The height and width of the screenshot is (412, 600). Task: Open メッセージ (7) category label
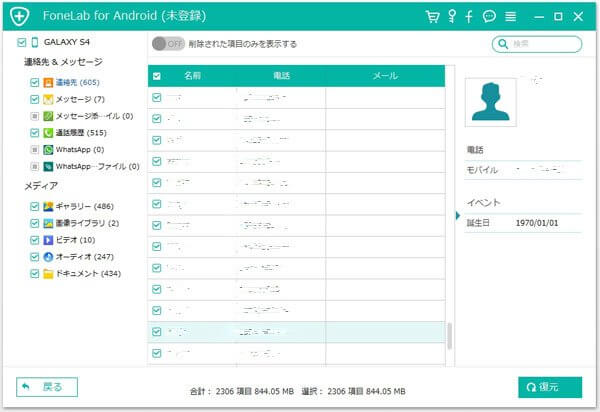pyautogui.click(x=80, y=99)
